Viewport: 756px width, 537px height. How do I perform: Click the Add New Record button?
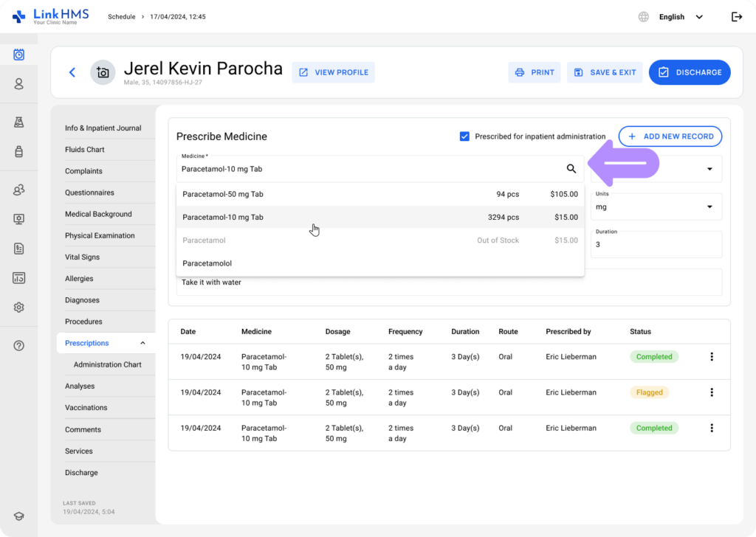point(670,136)
